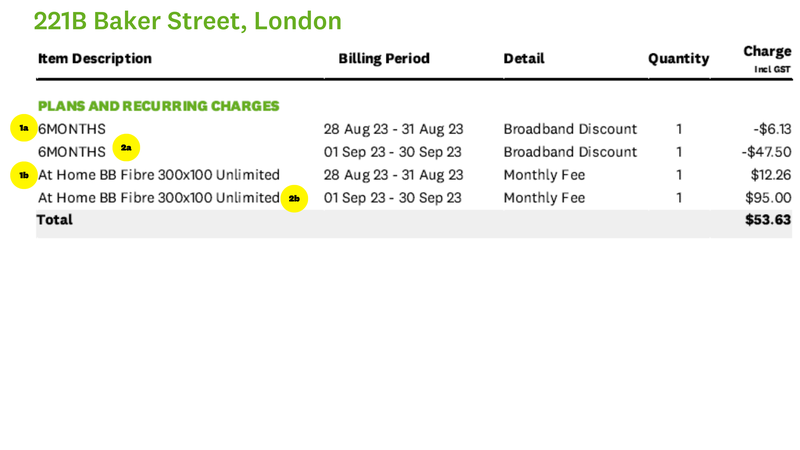Select the $12.26 monthly fee charge
Screen dimensions: 800x450
772,175
